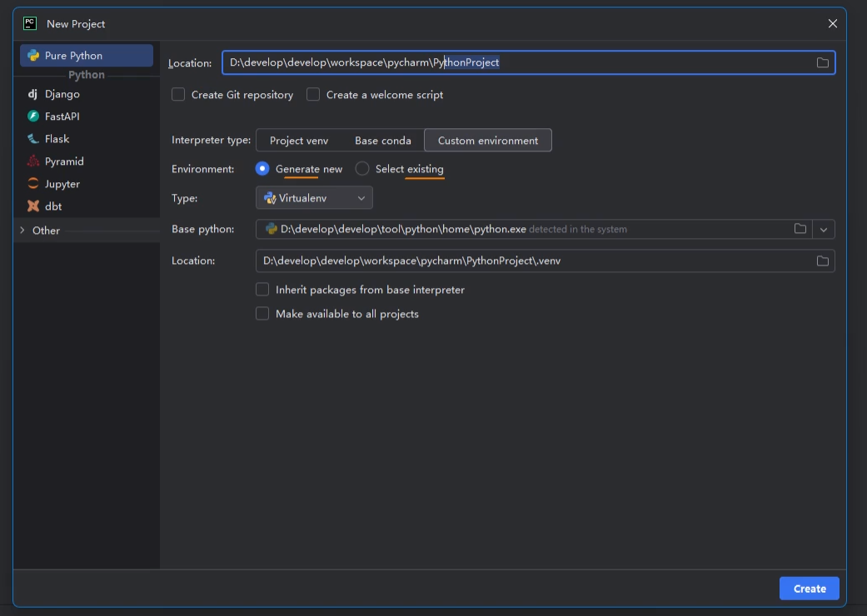Click the Jupyter icon

[33, 183]
